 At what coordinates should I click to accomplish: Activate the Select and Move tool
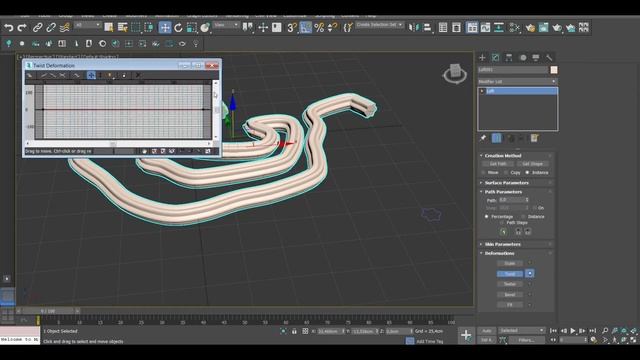[x=165, y=27]
